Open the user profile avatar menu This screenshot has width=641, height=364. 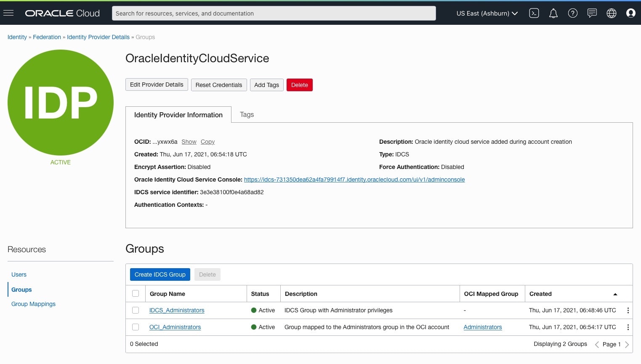[x=631, y=13]
